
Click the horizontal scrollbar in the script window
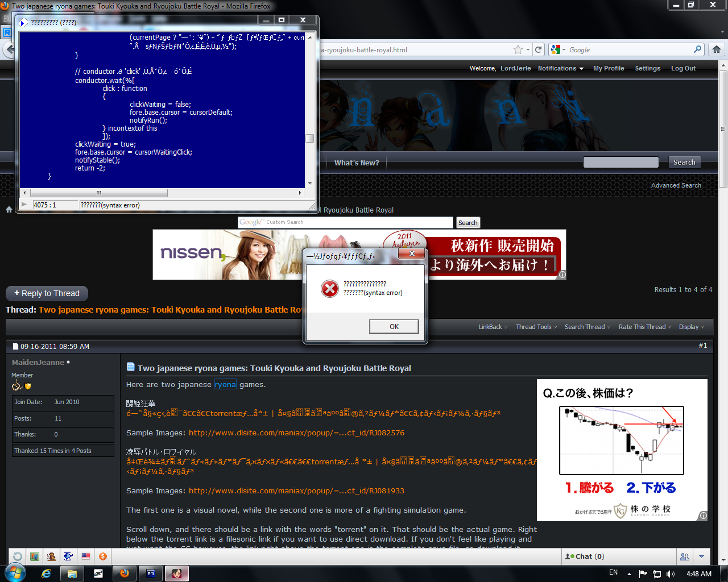coord(99,193)
